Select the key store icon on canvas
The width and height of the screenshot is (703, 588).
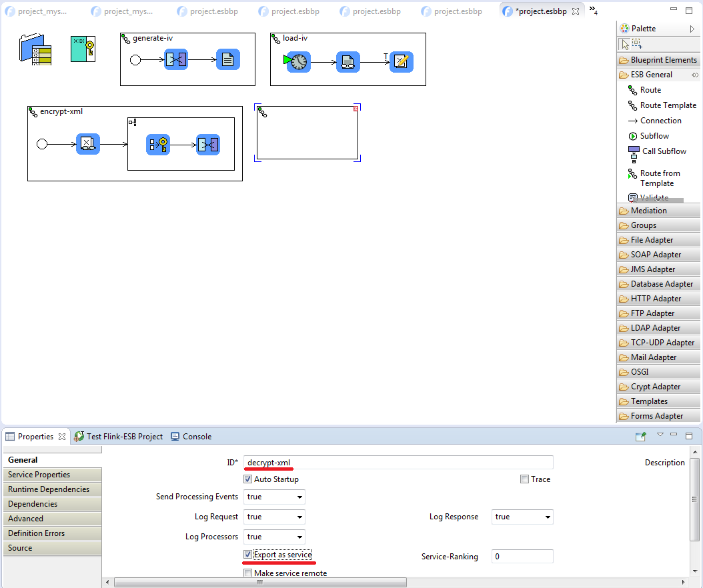(83, 49)
